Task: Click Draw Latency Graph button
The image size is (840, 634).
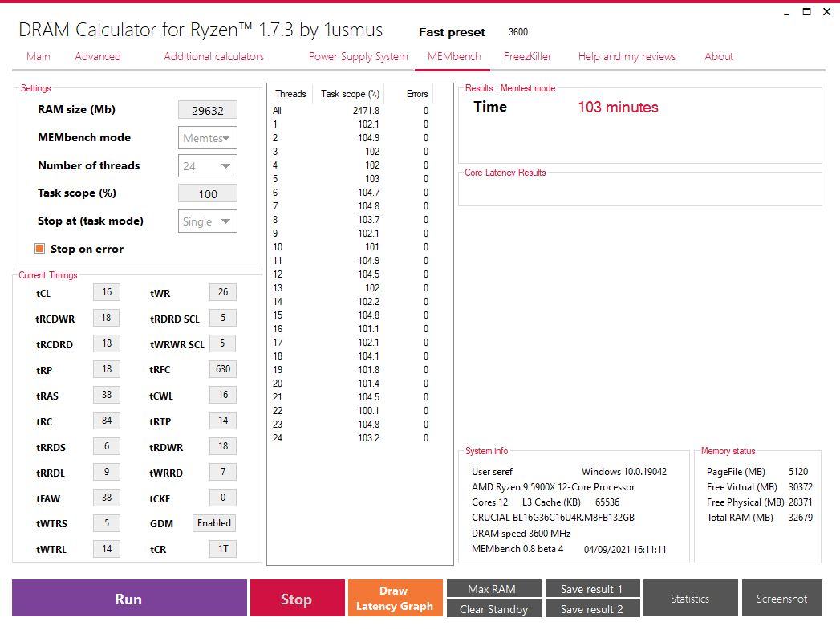Action: point(396,598)
